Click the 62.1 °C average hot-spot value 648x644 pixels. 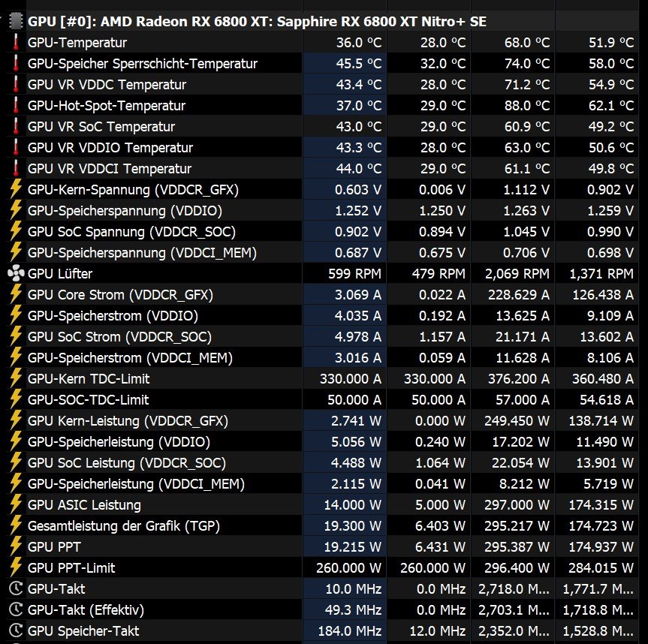pos(610,106)
